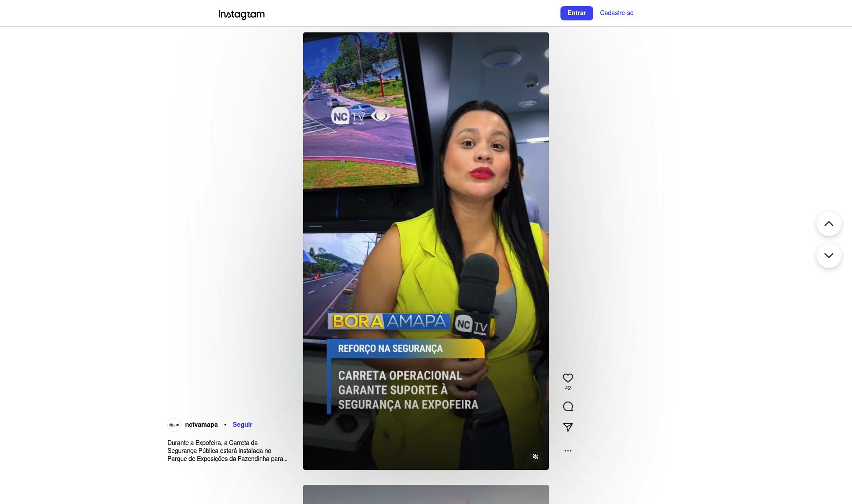Open the Cadastre-se sign-up link
The height and width of the screenshot is (504, 852).
[x=616, y=13]
